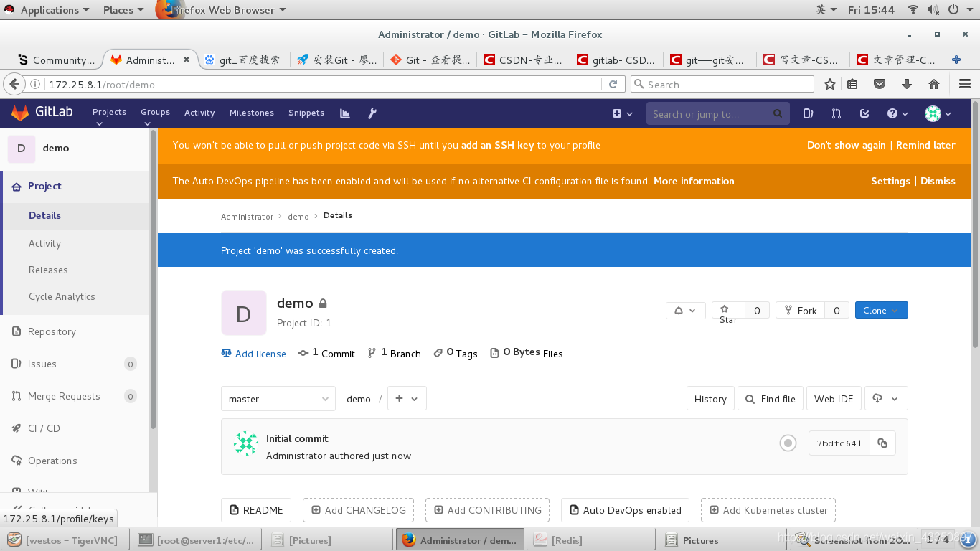Open a new Firefox tab with plus icon
980x551 pixels.
956,60
